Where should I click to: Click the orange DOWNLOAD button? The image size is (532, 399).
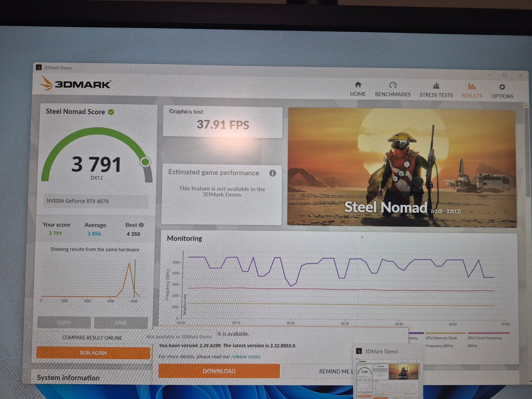coord(219,371)
